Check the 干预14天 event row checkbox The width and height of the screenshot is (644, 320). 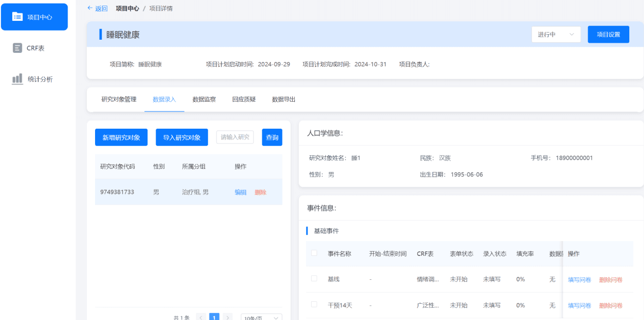[x=314, y=304]
